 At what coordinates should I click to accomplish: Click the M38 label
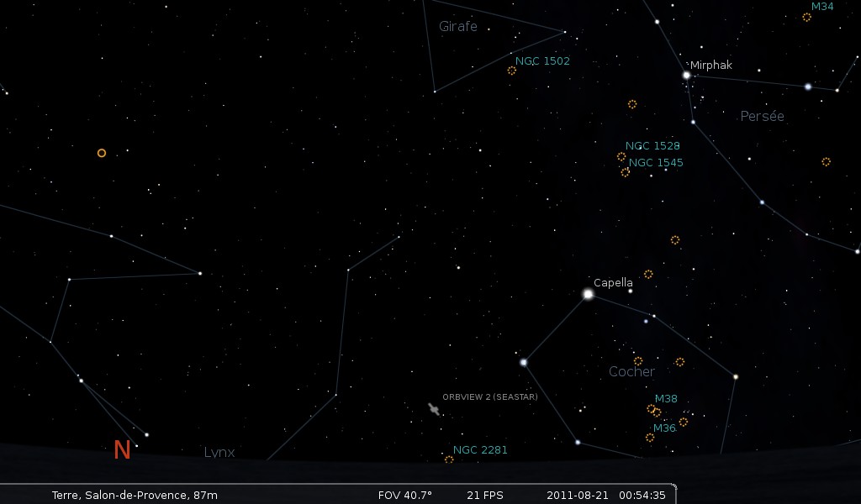pyautogui.click(x=666, y=399)
